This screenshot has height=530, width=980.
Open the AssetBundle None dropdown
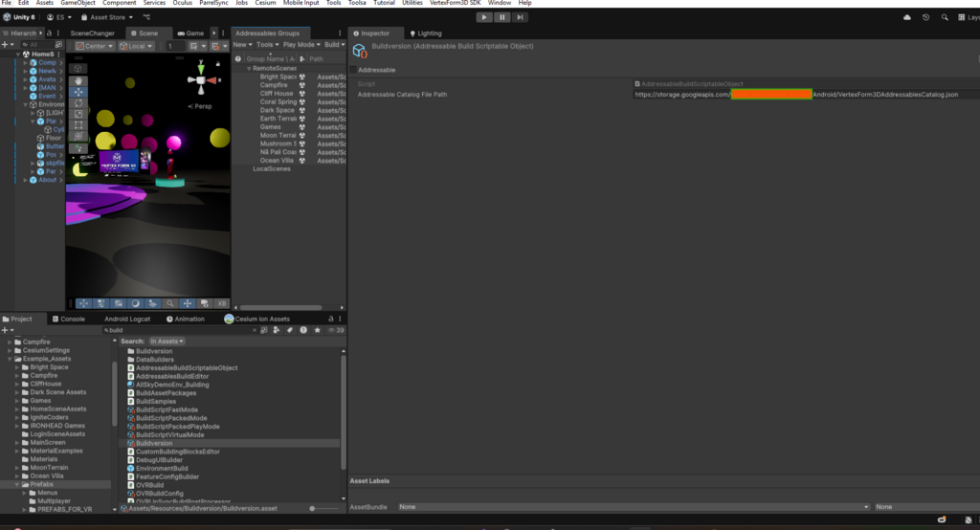click(632, 506)
